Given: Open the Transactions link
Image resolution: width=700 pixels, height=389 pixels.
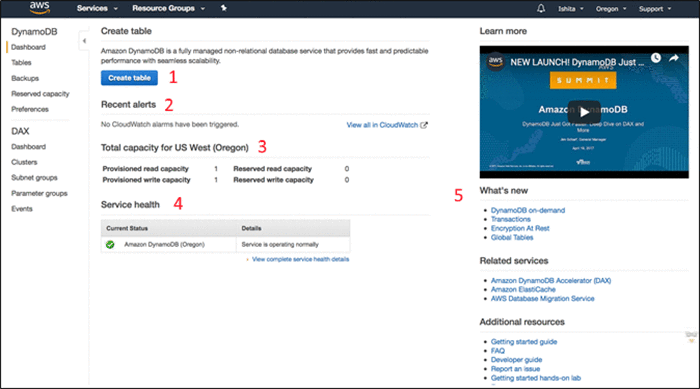Looking at the screenshot, I should pos(511,219).
